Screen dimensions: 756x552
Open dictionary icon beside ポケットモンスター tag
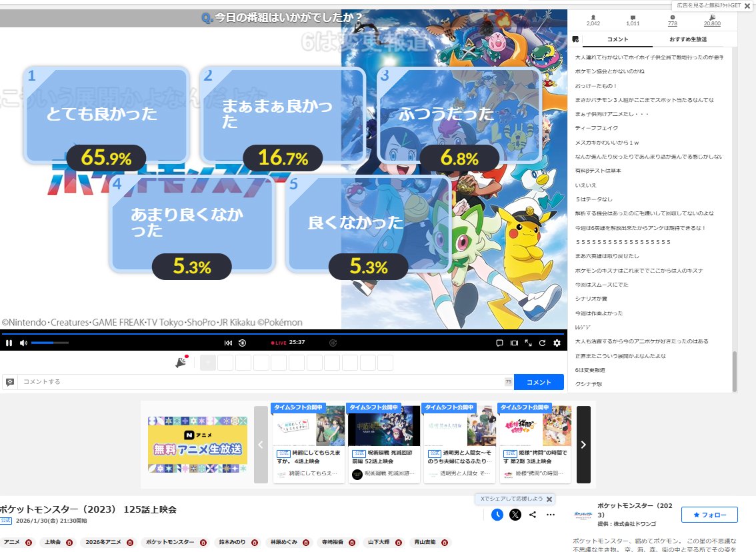click(x=203, y=543)
